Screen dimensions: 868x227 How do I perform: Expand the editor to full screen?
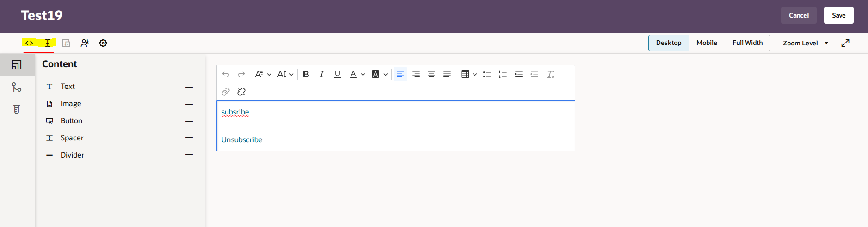click(x=845, y=43)
